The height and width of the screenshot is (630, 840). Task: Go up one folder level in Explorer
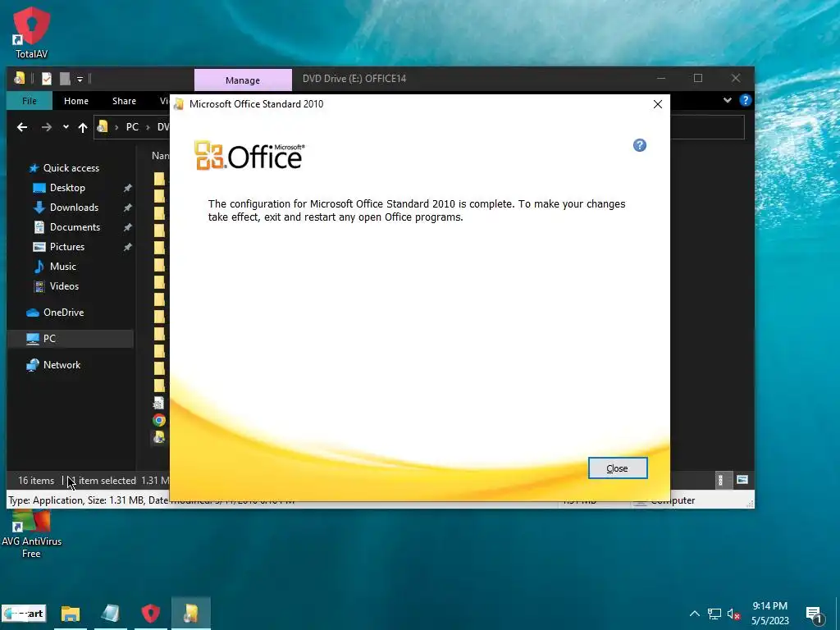click(x=83, y=127)
